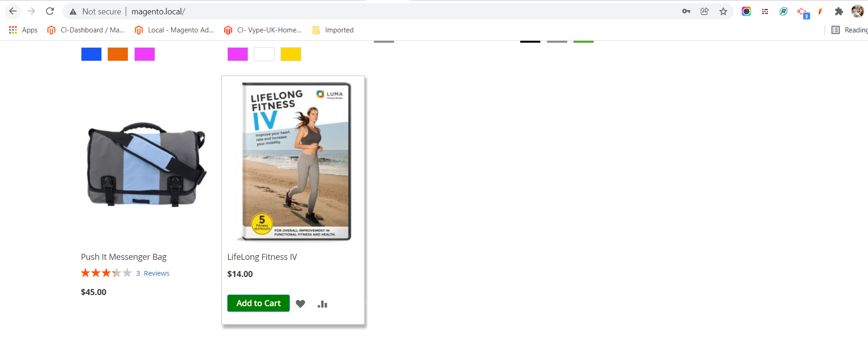The width and height of the screenshot is (868, 340).
Task: Open the Apps grid shortcut
Action: click(x=23, y=30)
